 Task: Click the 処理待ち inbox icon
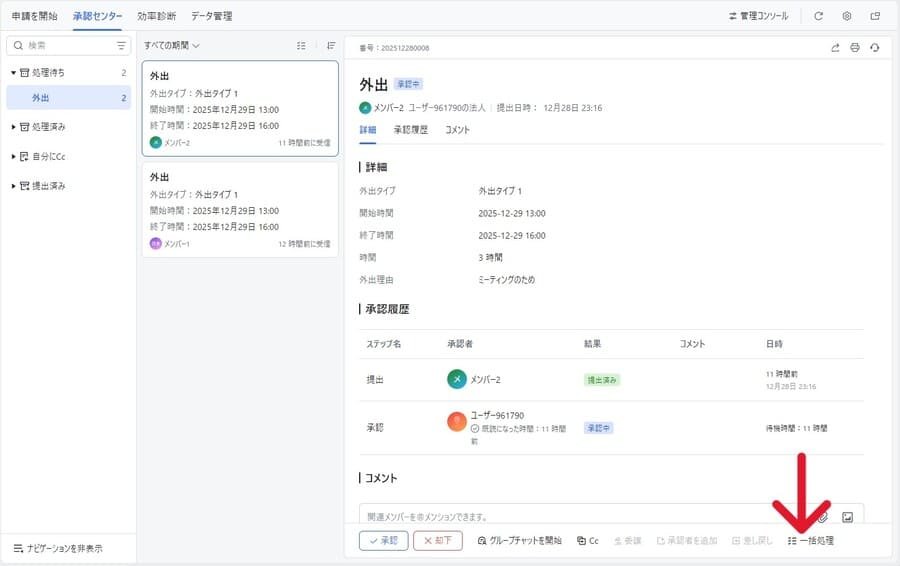(x=24, y=73)
